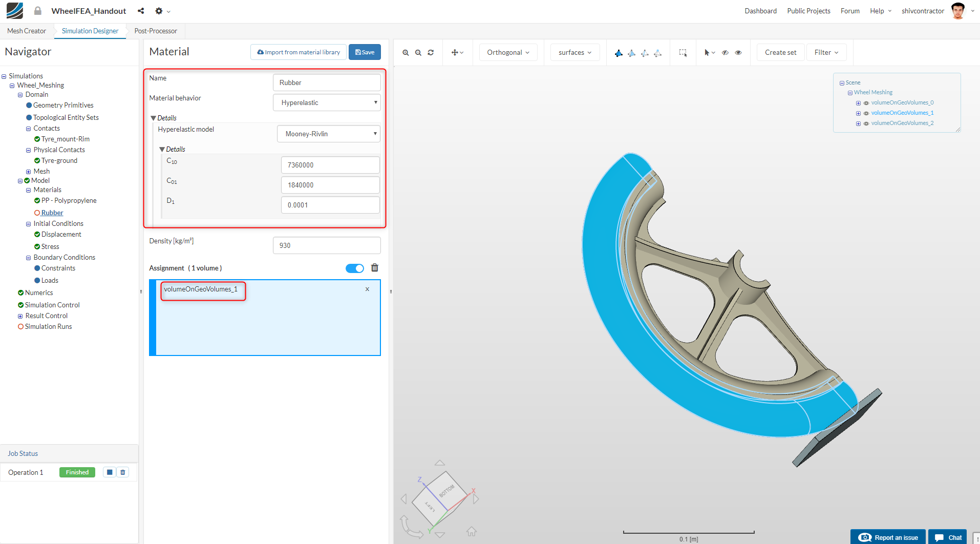Click the BOTTOM face of the orientation cube
The image size is (980, 544).
coord(446,491)
